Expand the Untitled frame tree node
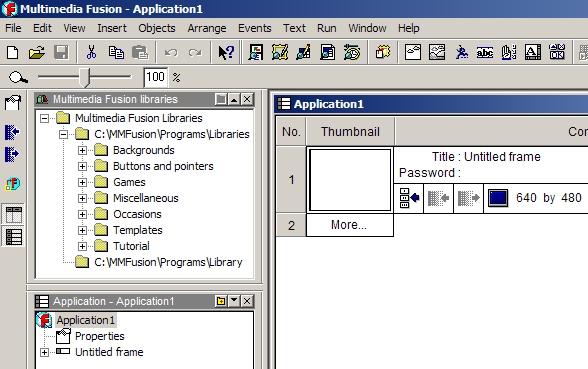Image resolution: width=588 pixels, height=369 pixels. [44, 352]
